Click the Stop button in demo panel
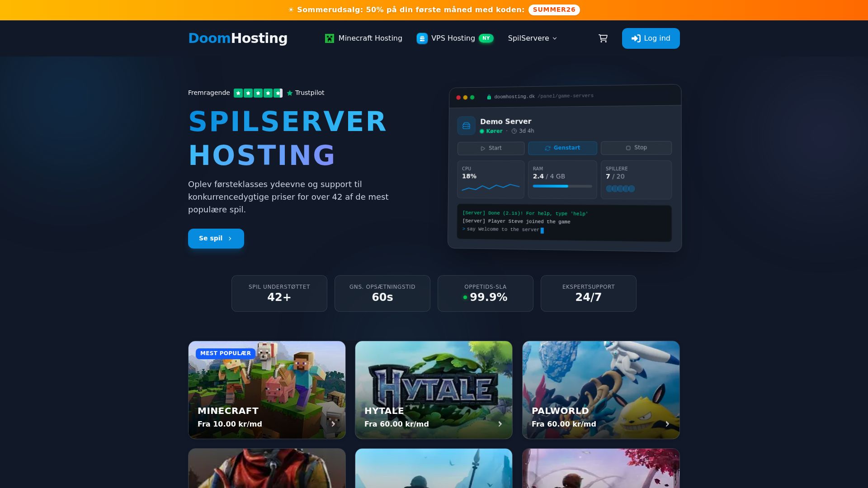This screenshot has width=868, height=488. click(636, 148)
